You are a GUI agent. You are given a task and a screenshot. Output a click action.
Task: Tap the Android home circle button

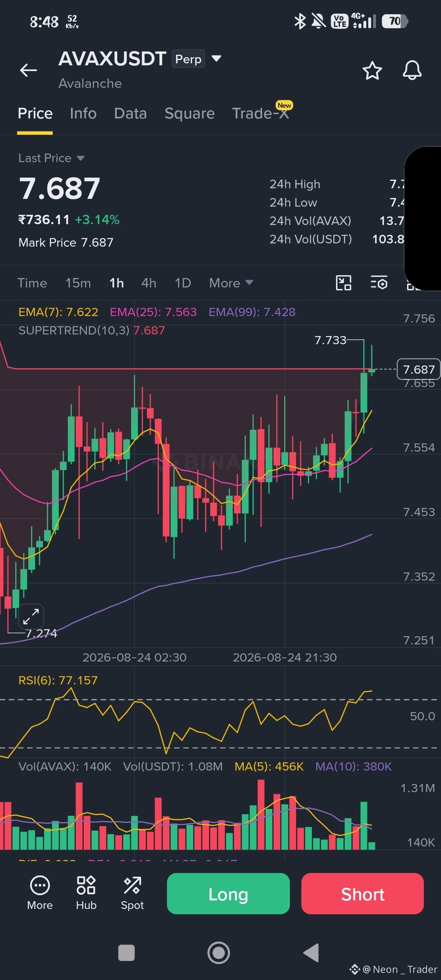click(x=218, y=953)
